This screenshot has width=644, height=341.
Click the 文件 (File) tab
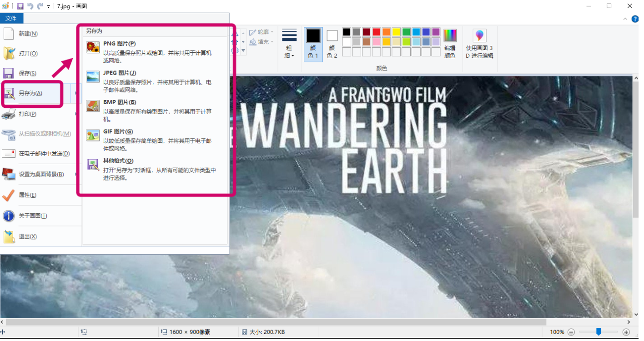(x=11, y=19)
